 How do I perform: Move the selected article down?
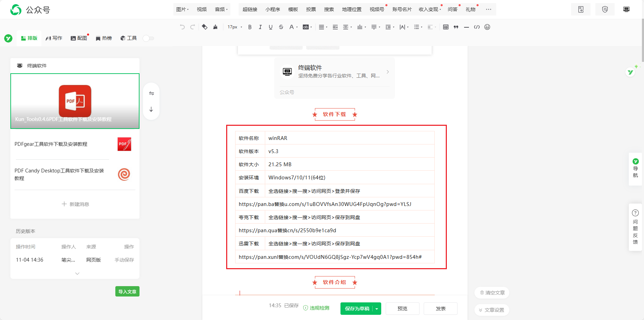point(151,109)
